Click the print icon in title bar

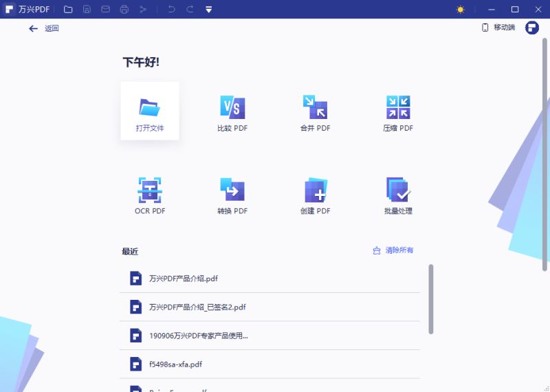point(124,10)
